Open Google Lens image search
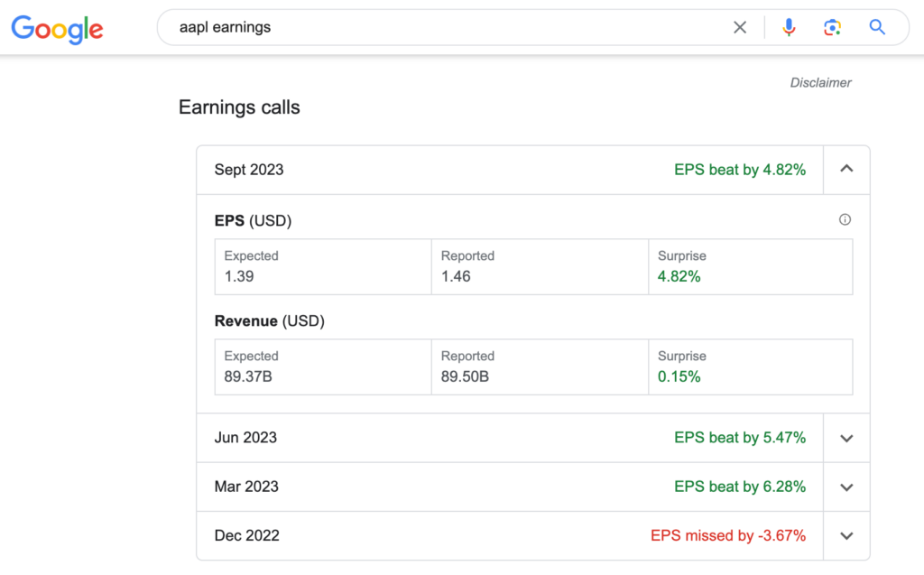The image size is (924, 575). pyautogui.click(x=832, y=27)
